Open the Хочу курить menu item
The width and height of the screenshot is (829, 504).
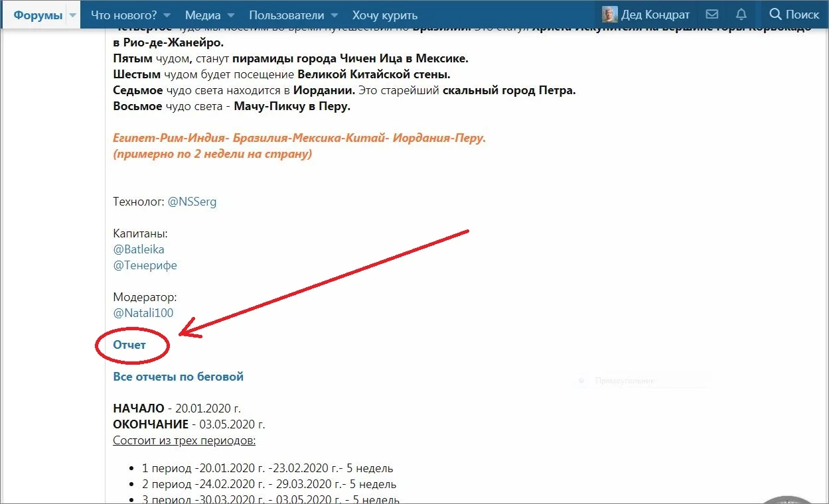(x=385, y=15)
